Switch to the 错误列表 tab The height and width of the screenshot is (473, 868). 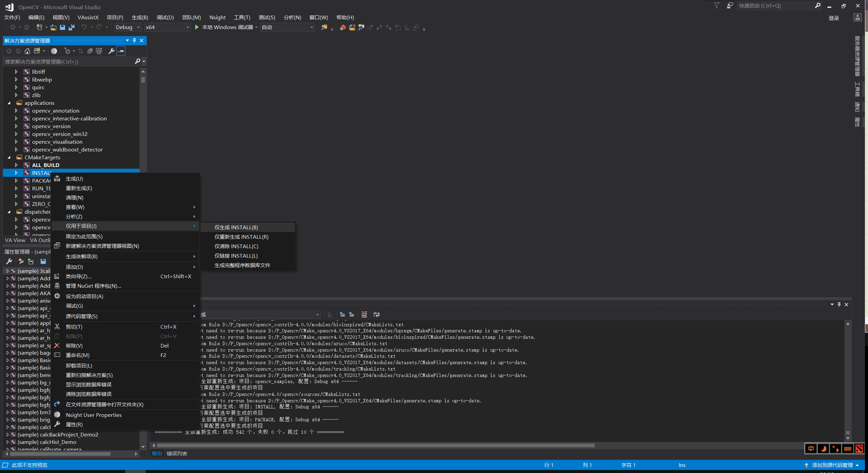tap(177, 453)
